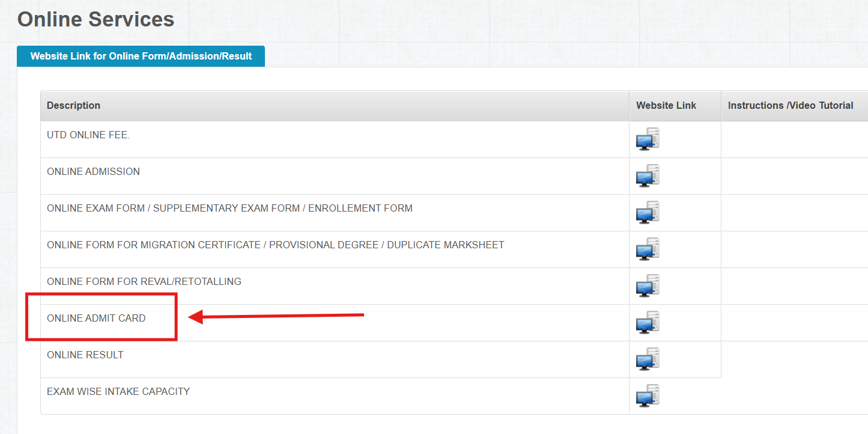Click ONLINE FORM FOR REVAL/RETOTALLING text
This screenshot has width=868, height=434.
tap(144, 282)
